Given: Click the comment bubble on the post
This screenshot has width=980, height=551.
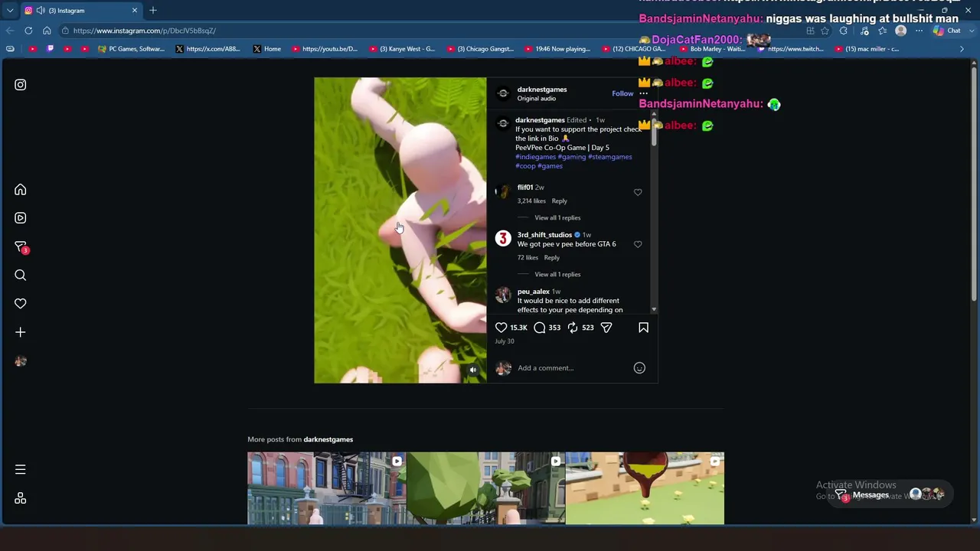Looking at the screenshot, I should [540, 328].
